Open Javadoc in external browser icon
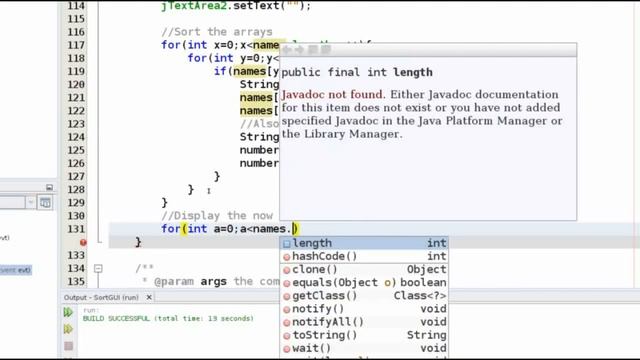The image size is (640, 360). (313, 50)
